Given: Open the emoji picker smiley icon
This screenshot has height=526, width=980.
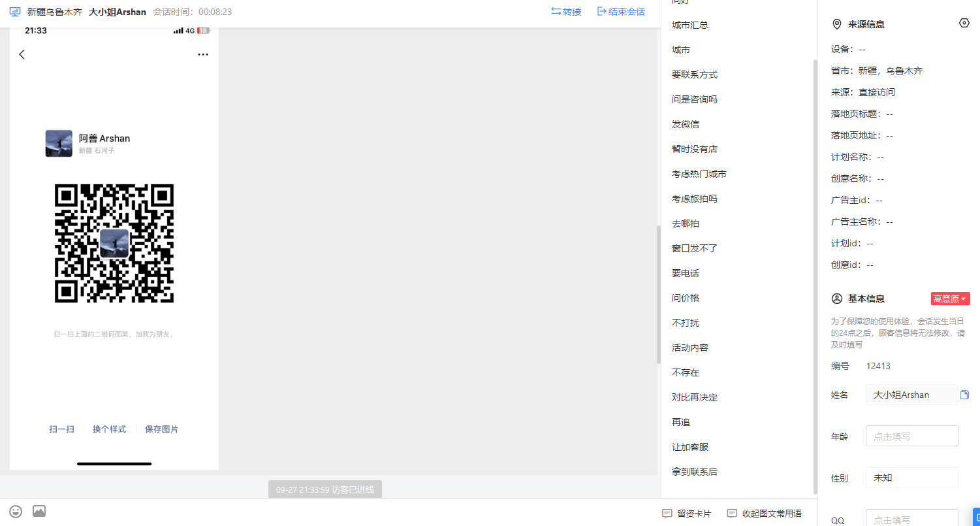Looking at the screenshot, I should coord(16,511).
